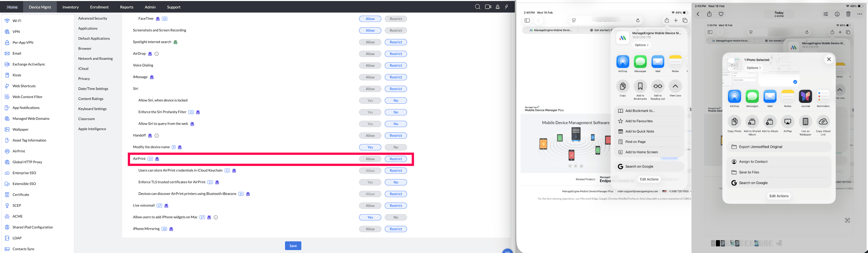Open the more options ellipsis in Photos
The image size is (868, 253).
859,14
